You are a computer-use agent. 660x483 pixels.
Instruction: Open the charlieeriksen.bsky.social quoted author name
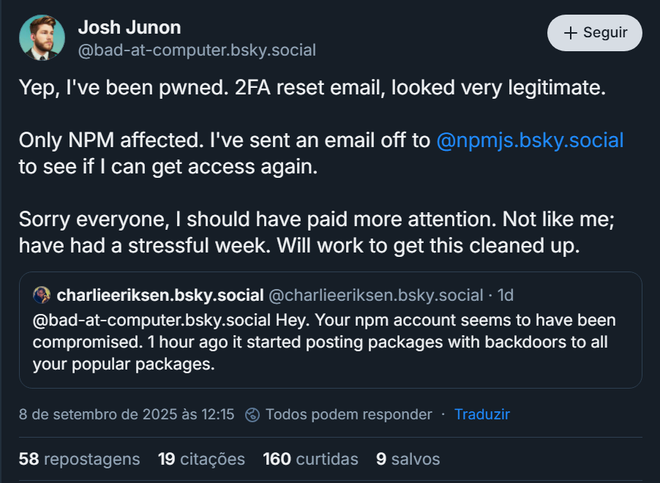point(159,295)
